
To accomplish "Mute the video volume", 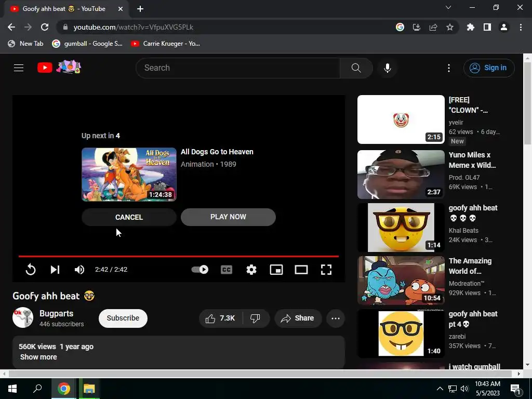I will click(79, 270).
